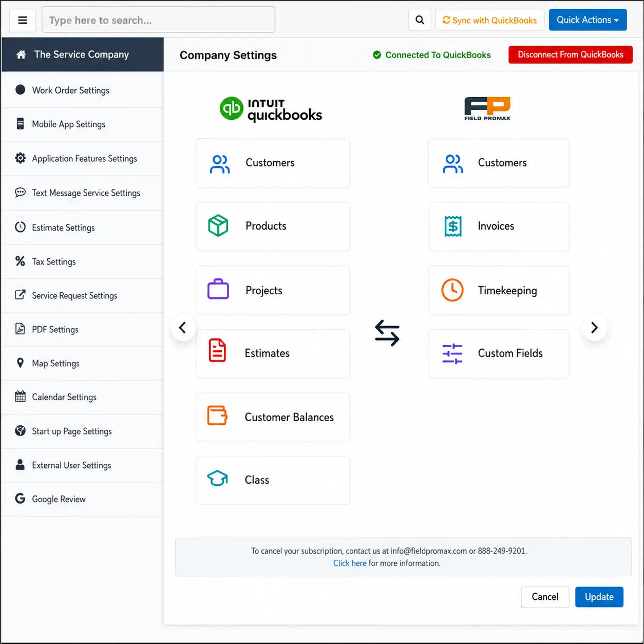Click the Field Promax Customers people icon

(x=452, y=164)
